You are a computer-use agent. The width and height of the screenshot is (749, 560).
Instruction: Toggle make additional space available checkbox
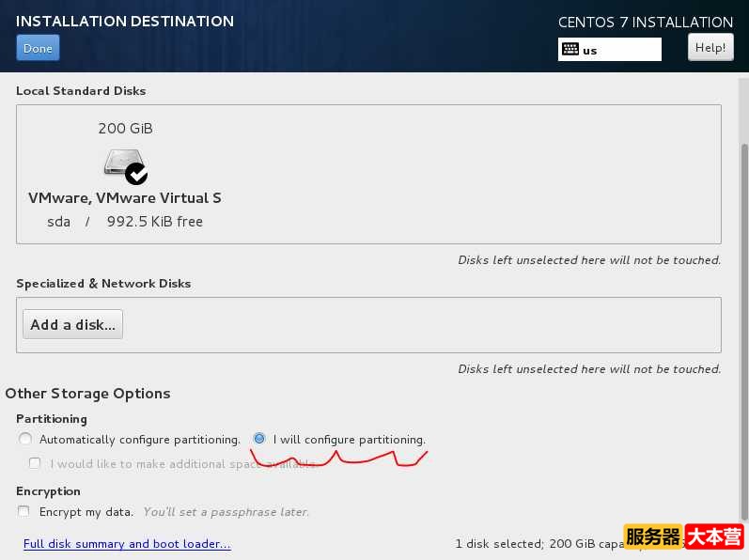tap(35, 463)
